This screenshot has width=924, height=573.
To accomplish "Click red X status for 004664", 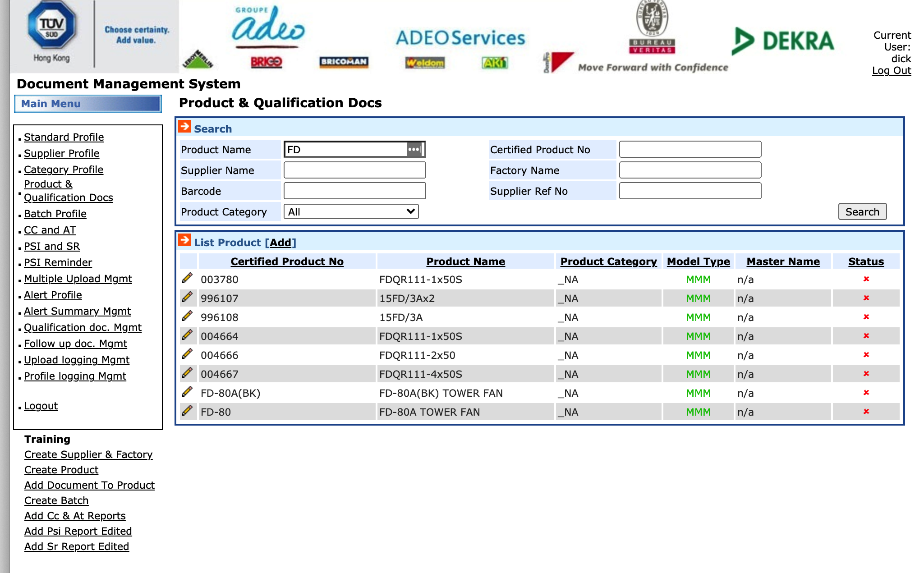I will point(866,336).
